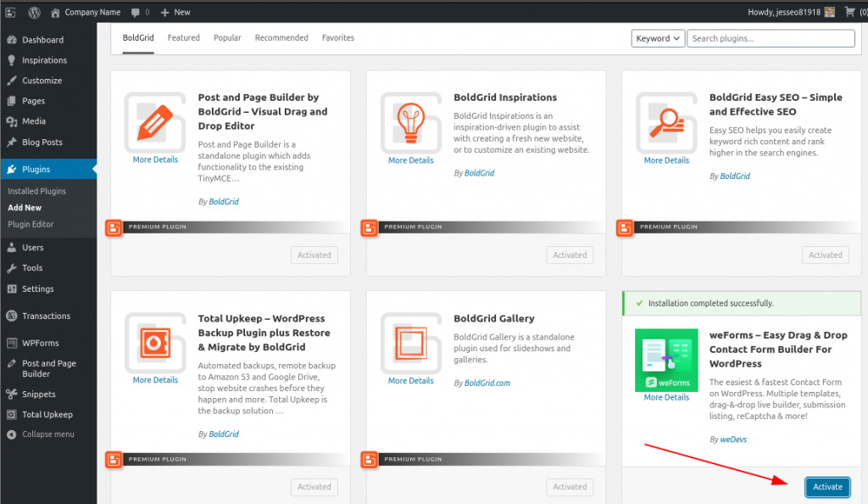
Task: Switch to the Popular tab
Action: pyautogui.click(x=227, y=37)
